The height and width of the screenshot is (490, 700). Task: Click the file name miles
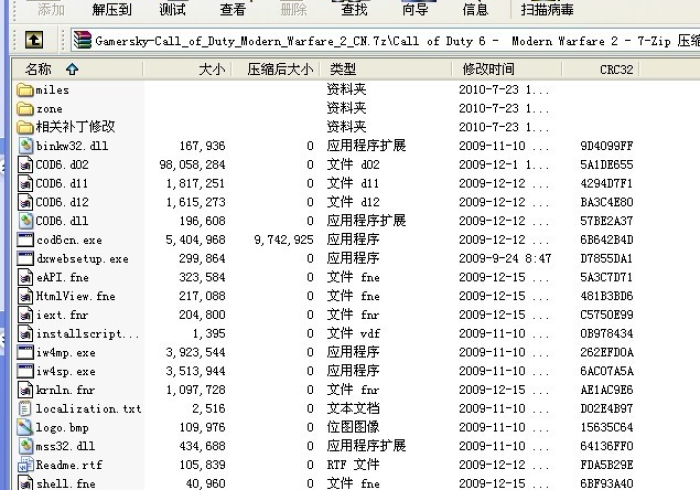coord(52,90)
